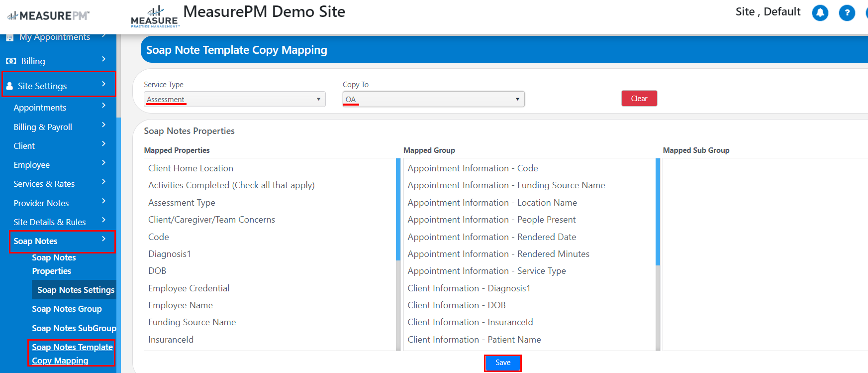Select Appointment Information - People Present
868x373 pixels.
(x=491, y=220)
